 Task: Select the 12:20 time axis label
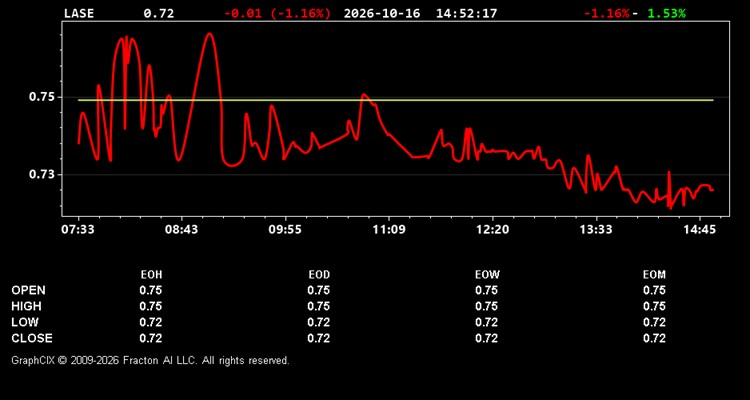pyautogui.click(x=493, y=230)
